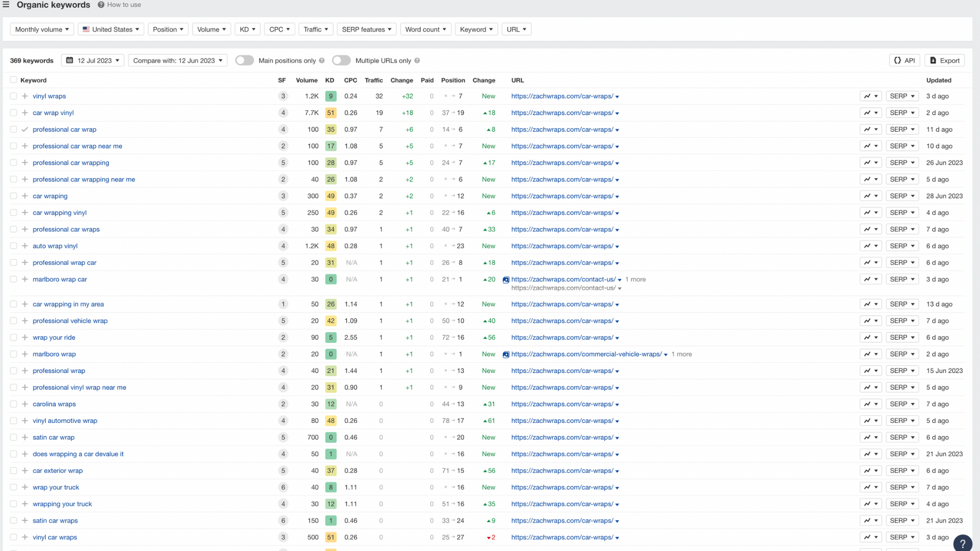980x551 pixels.
Task: Sort by Volume column header
Action: point(307,80)
